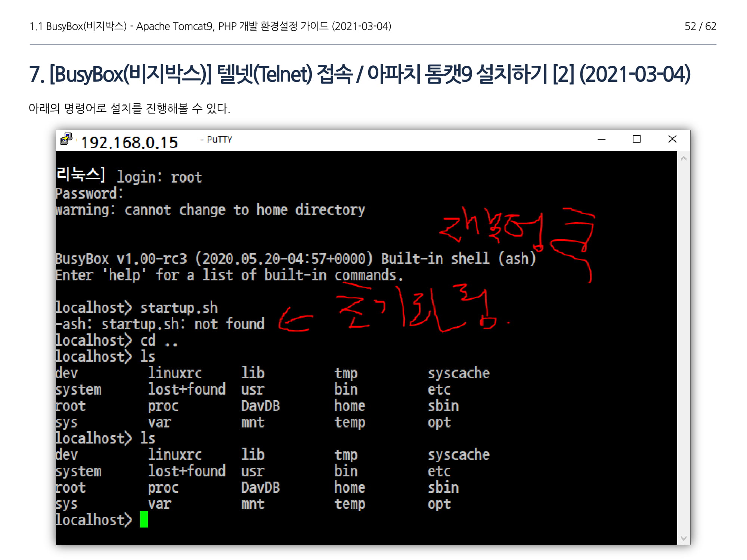Image resolution: width=747 pixels, height=560 pixels.
Task: Click the section 7 Telnet heading
Action: point(359,74)
